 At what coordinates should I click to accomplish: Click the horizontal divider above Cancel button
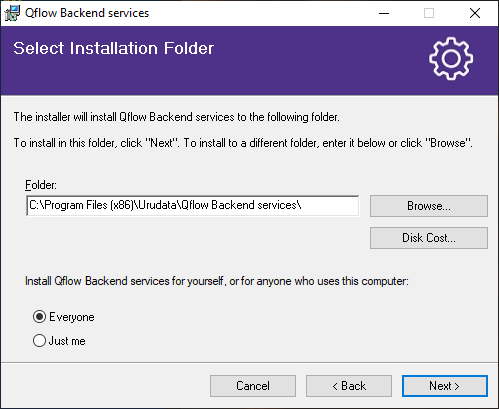click(249, 362)
